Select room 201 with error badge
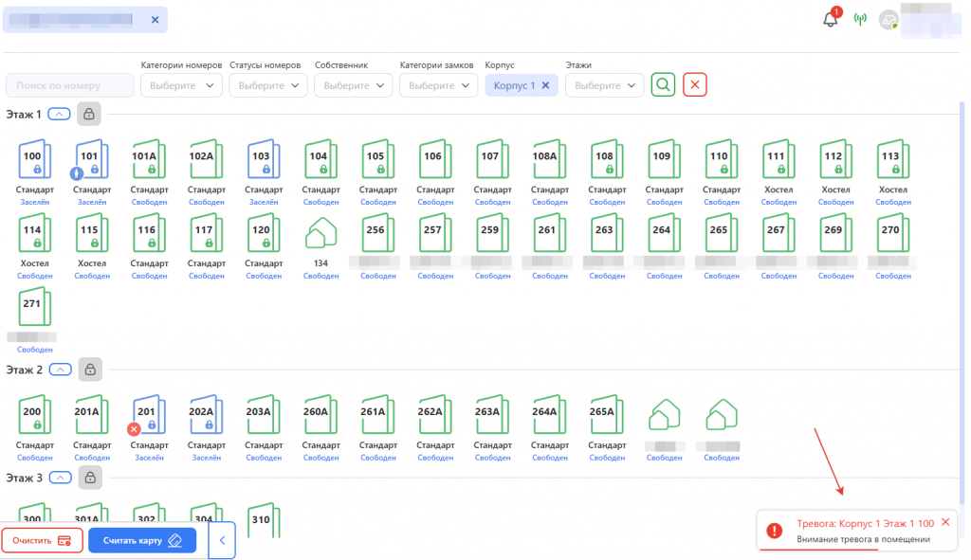971x560 pixels. (149, 415)
